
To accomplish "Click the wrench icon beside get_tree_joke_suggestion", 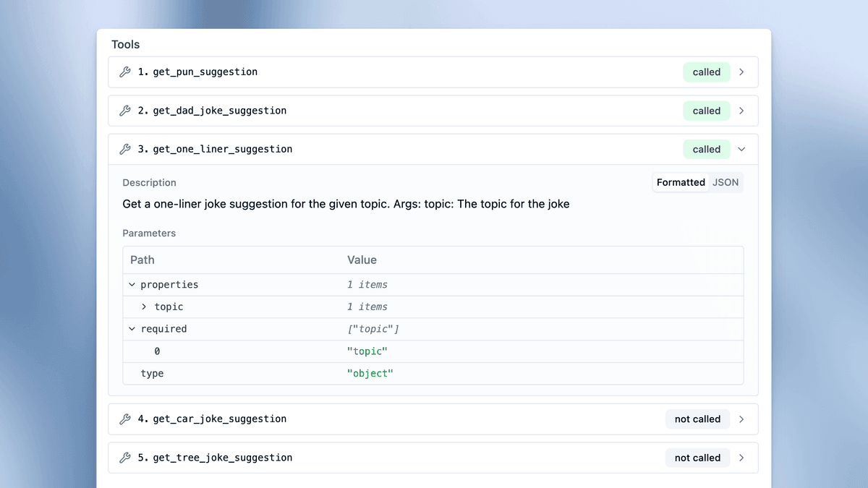I will pos(124,458).
